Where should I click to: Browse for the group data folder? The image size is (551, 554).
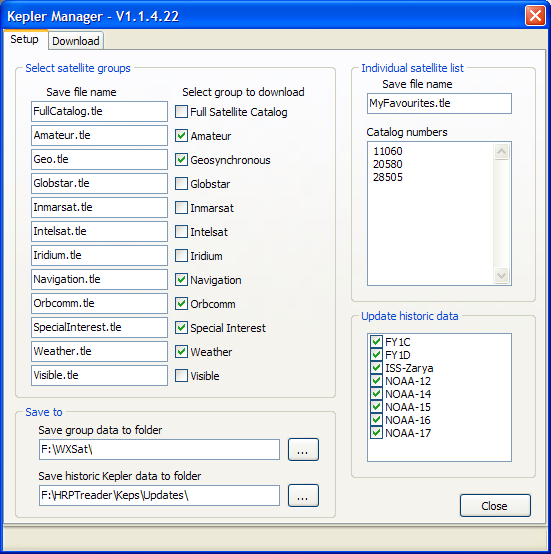303,449
